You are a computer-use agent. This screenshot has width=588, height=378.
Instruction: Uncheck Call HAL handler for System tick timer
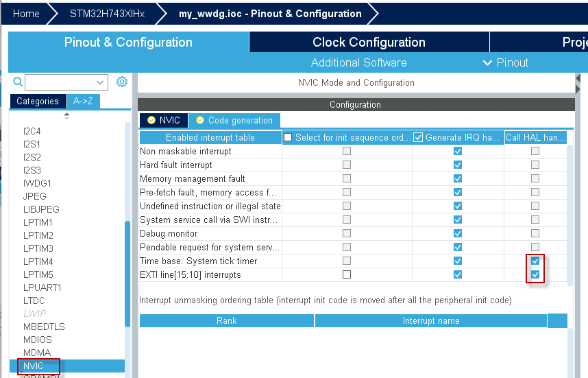535,261
